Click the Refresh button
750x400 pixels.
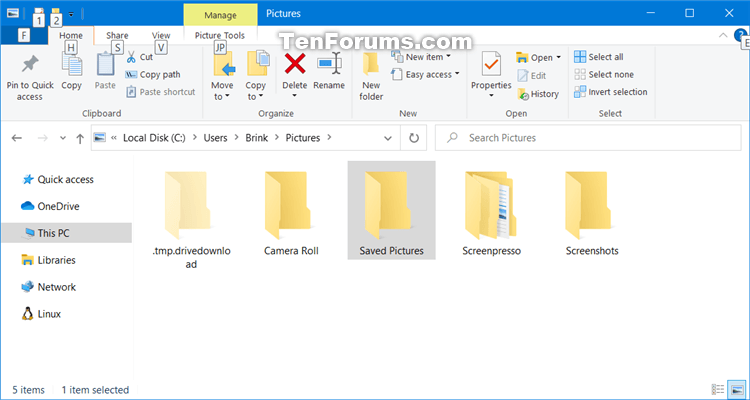click(x=414, y=138)
